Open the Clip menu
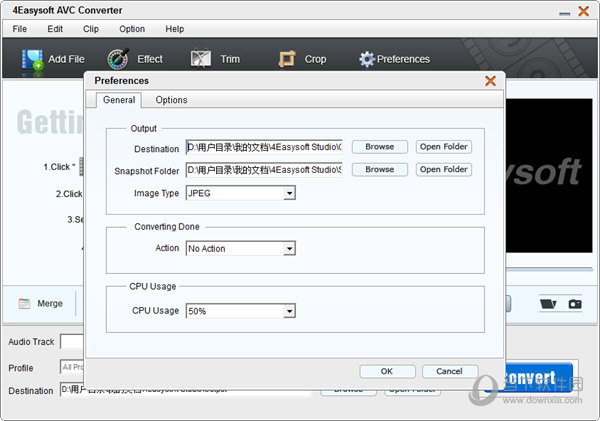The width and height of the screenshot is (600, 421). (91, 29)
